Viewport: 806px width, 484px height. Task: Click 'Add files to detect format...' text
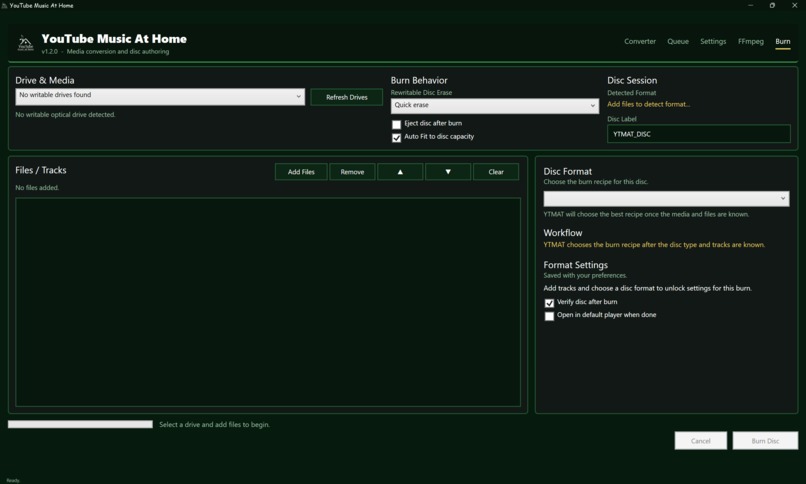point(649,104)
